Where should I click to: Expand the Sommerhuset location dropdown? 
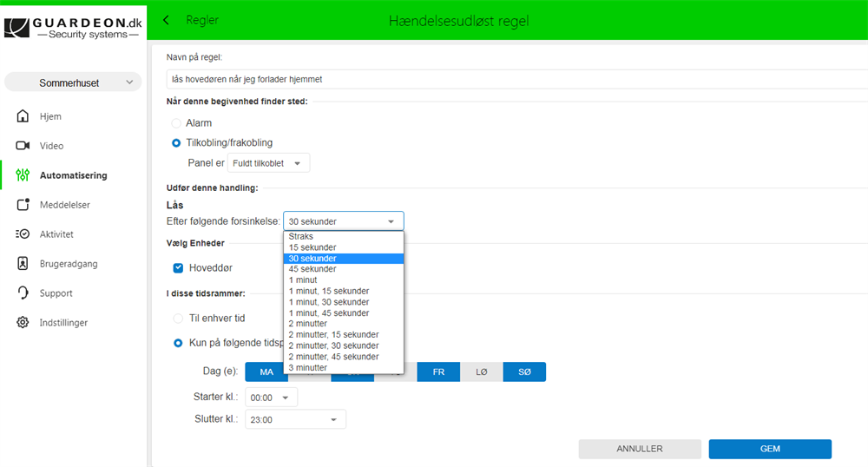click(x=73, y=82)
